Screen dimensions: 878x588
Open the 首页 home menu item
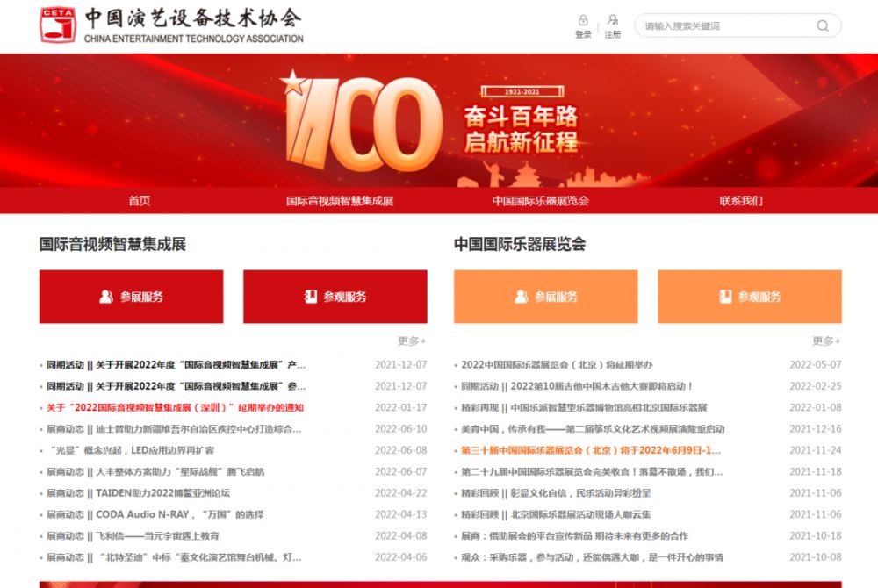140,201
